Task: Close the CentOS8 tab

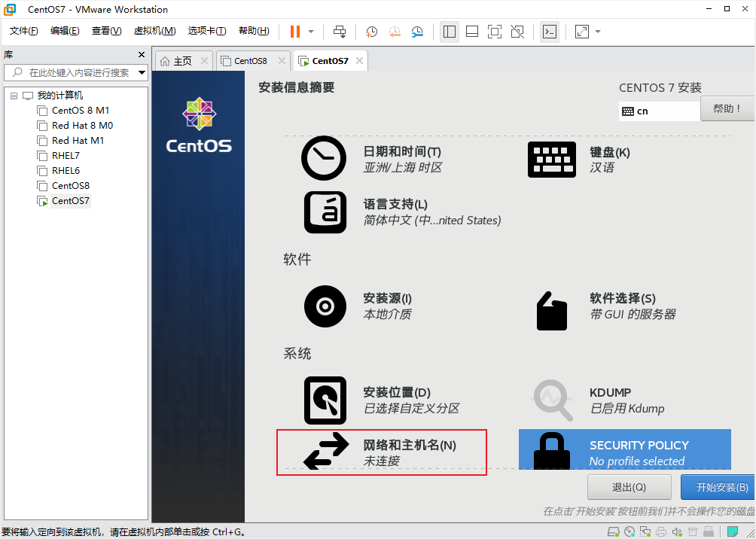Action: (x=282, y=61)
